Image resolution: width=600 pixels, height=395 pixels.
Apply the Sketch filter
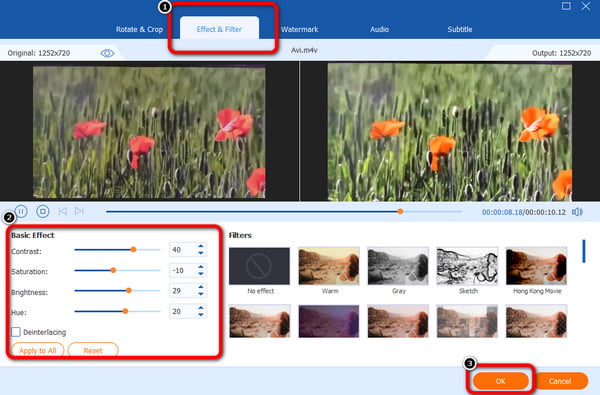tap(467, 266)
